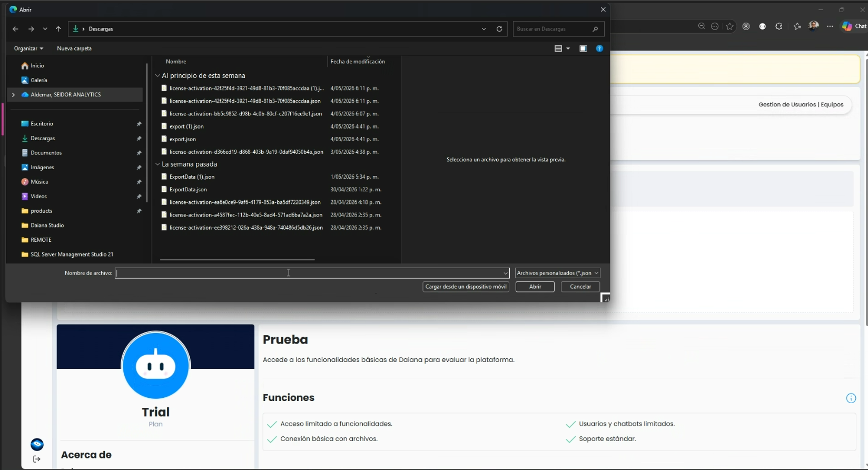Favorite this page with the browser star icon
868x470 pixels.
tap(729, 26)
